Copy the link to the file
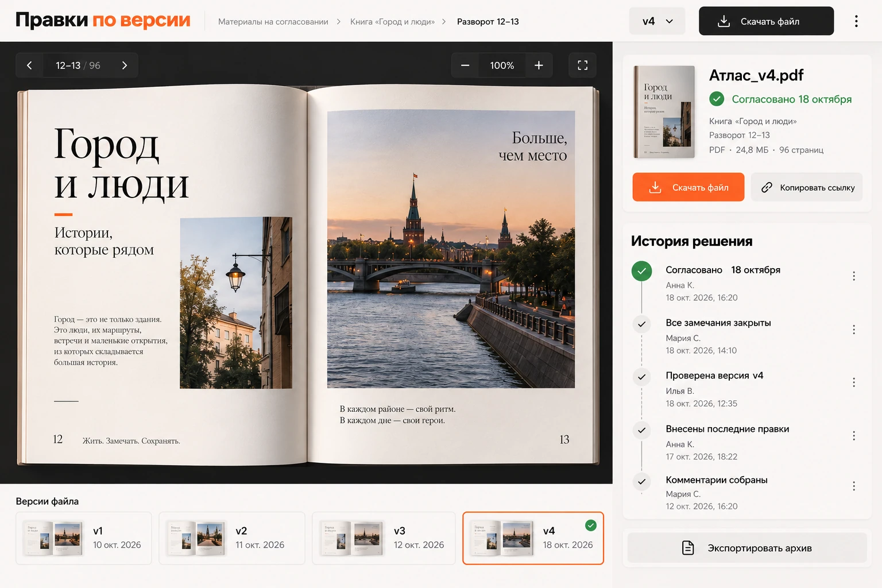Image resolution: width=882 pixels, height=588 pixels. (807, 187)
